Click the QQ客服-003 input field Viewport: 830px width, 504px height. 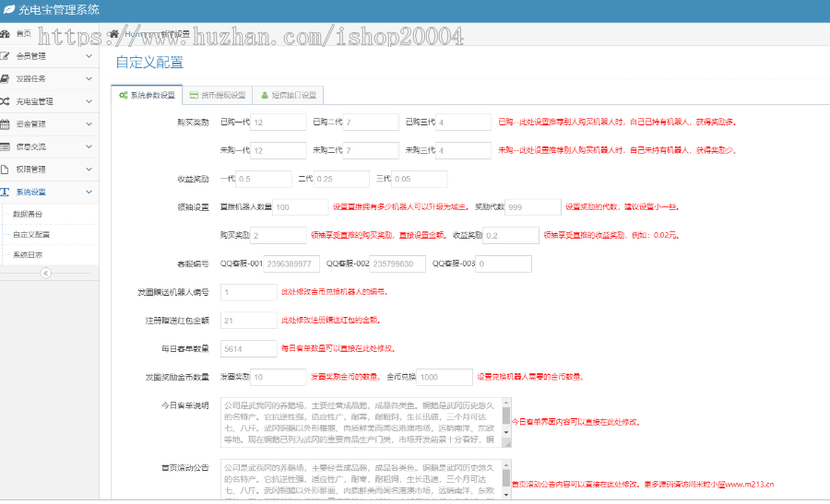[x=504, y=264]
